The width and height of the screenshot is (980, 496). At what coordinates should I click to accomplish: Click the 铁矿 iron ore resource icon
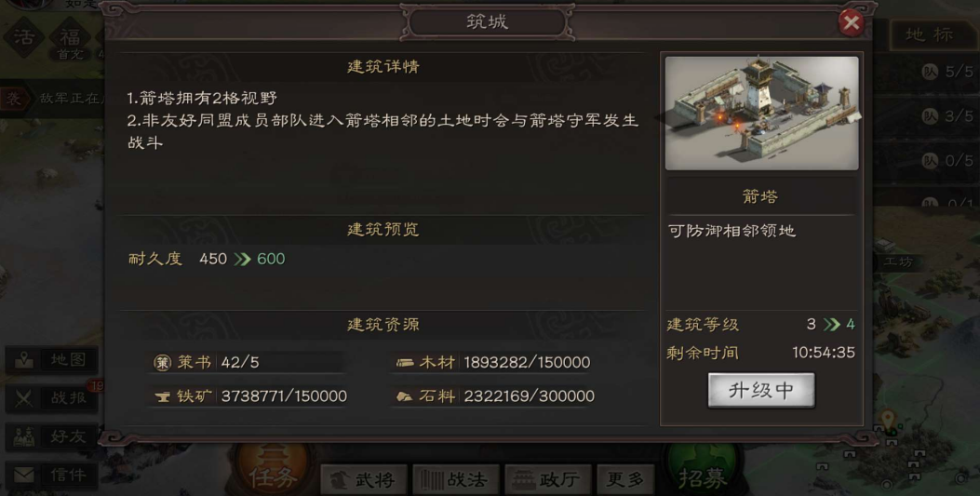(x=163, y=396)
